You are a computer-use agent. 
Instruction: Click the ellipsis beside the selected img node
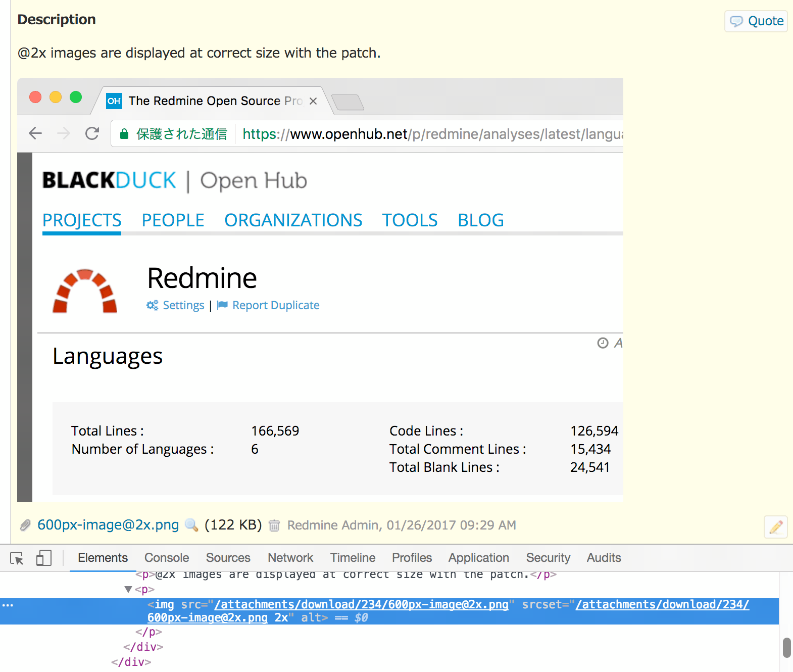tap(8, 605)
